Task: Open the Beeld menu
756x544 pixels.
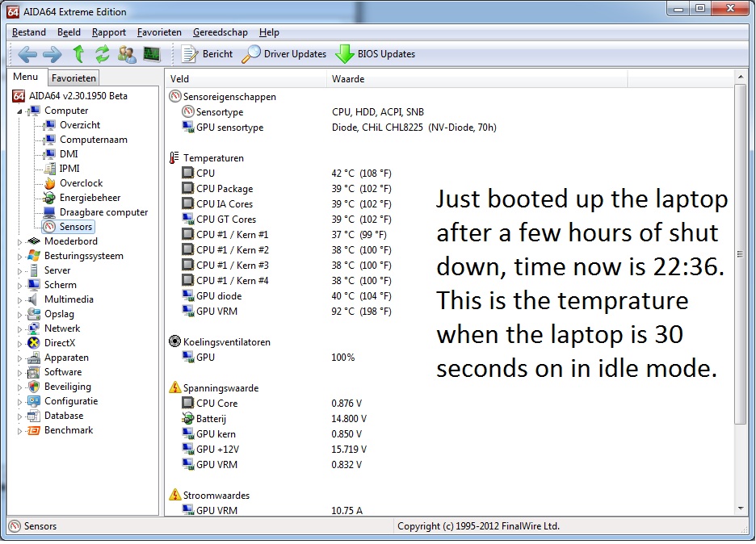Action: click(x=69, y=32)
